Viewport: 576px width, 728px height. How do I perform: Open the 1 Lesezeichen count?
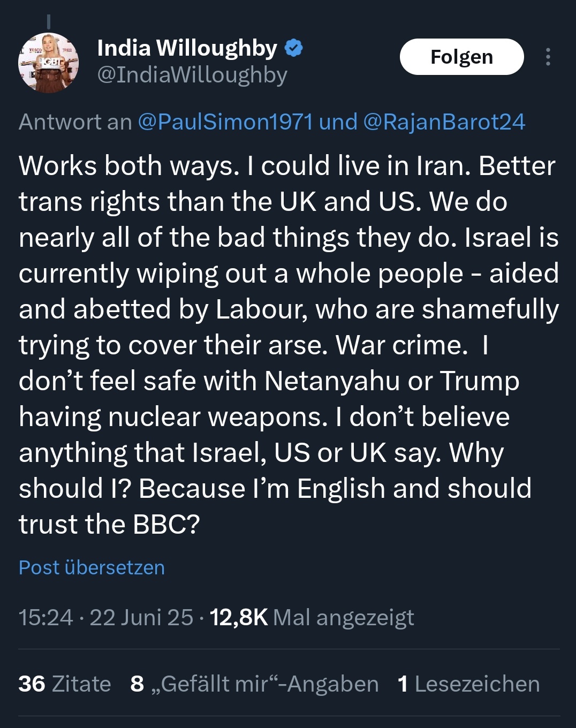(469, 684)
